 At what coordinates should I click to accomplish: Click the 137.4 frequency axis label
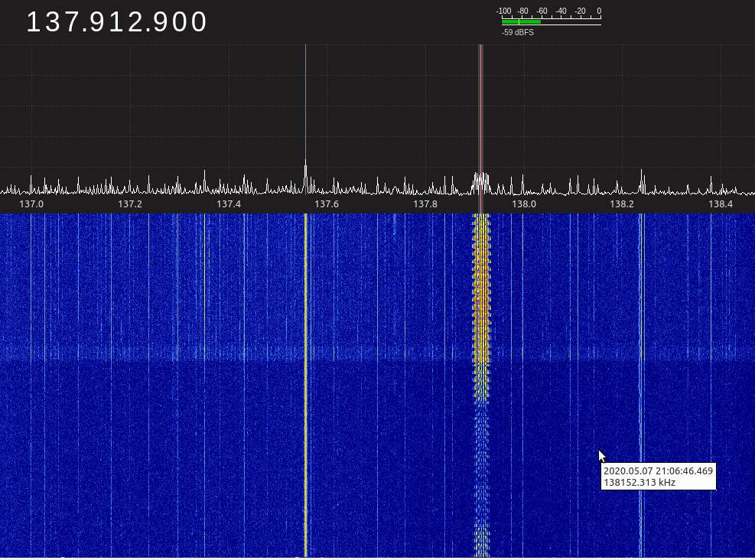(x=229, y=204)
